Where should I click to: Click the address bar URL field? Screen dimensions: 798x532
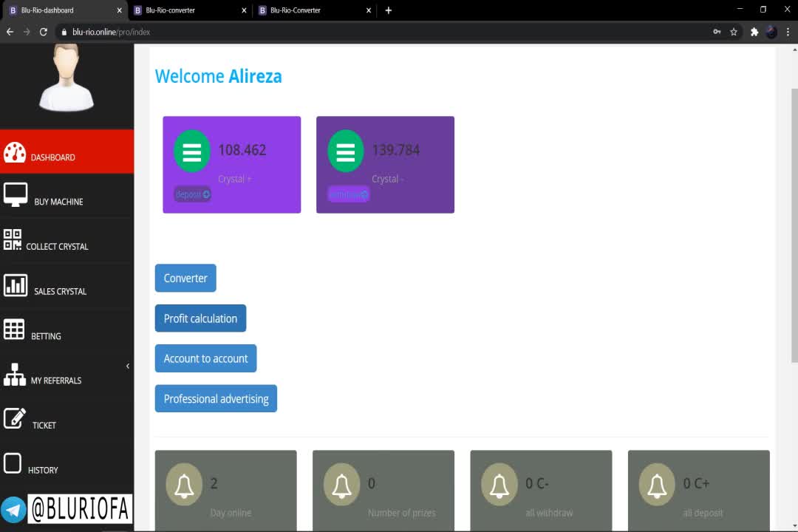tap(369, 32)
